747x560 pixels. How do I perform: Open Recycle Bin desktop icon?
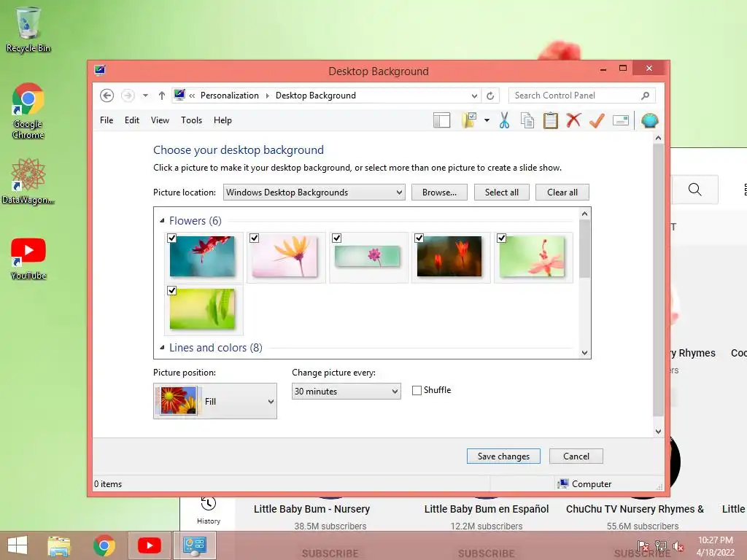28,29
